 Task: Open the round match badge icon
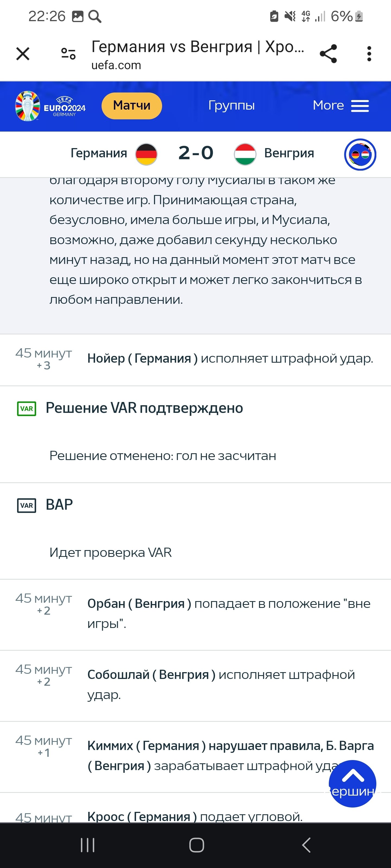(x=360, y=155)
